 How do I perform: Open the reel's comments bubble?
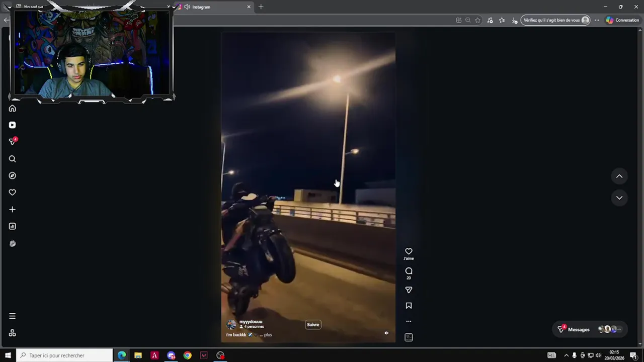click(409, 271)
